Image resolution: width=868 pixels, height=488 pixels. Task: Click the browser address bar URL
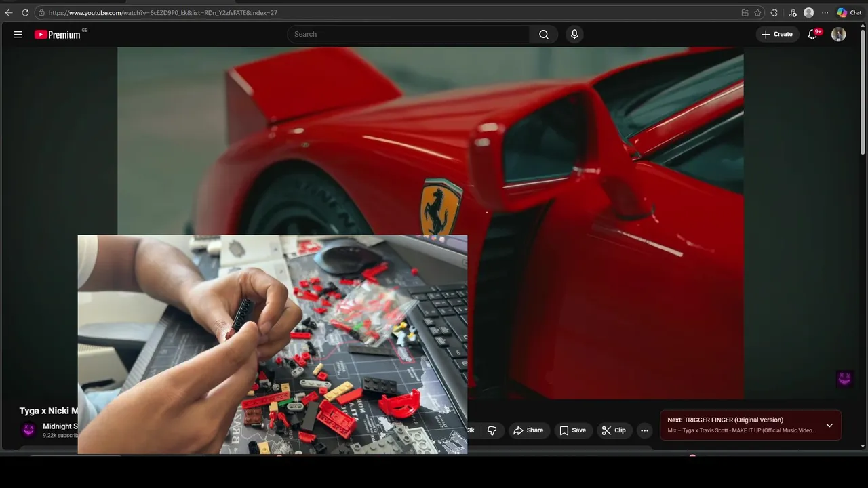click(163, 13)
